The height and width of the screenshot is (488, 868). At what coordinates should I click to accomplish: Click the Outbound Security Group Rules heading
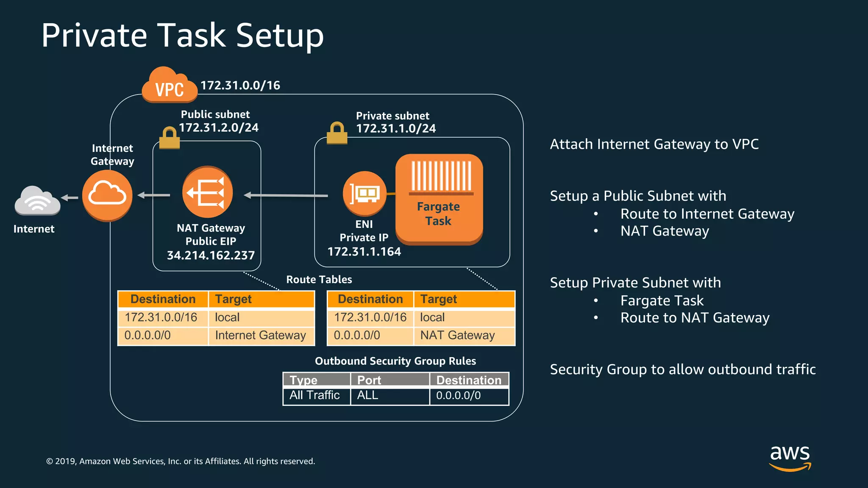point(395,361)
